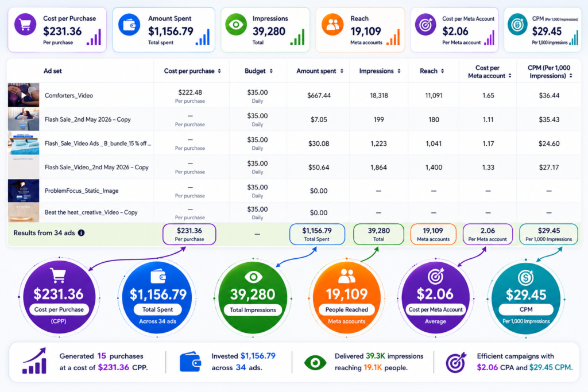
Task: Click the blue bar chart icon in the Amount Spent card
Action: coord(203,37)
